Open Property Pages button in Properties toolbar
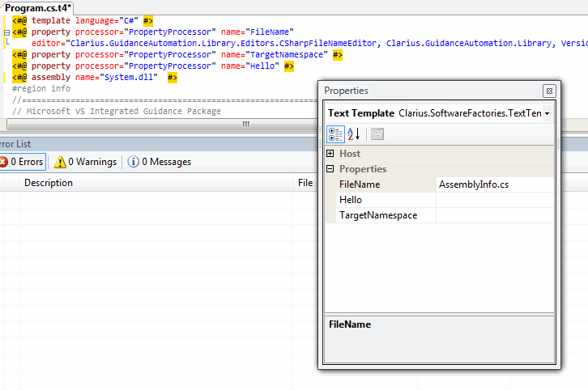Image resolution: width=588 pixels, height=390 pixels. (377, 134)
